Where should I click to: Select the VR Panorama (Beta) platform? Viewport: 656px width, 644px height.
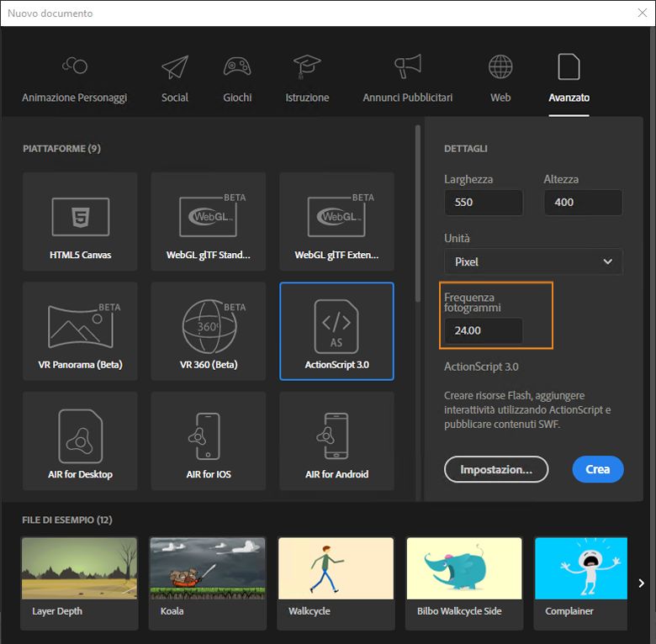pyautogui.click(x=81, y=331)
